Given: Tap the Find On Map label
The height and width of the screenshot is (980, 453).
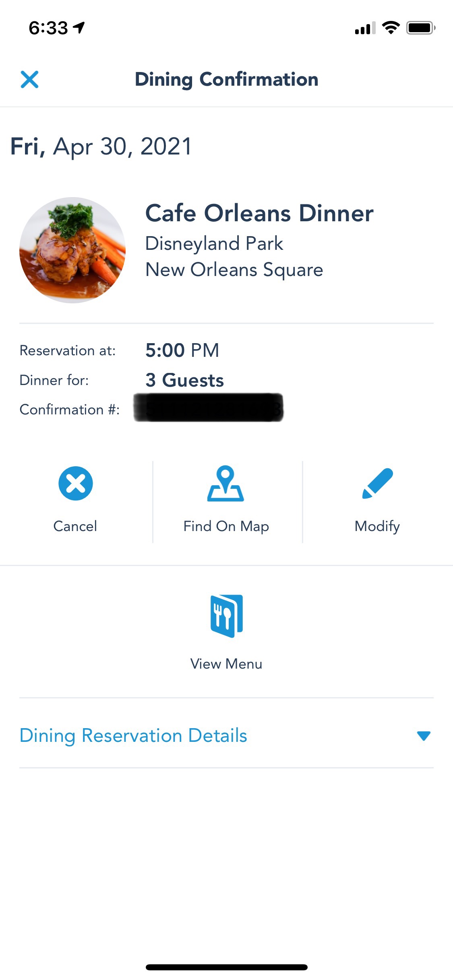Looking at the screenshot, I should 226,526.
